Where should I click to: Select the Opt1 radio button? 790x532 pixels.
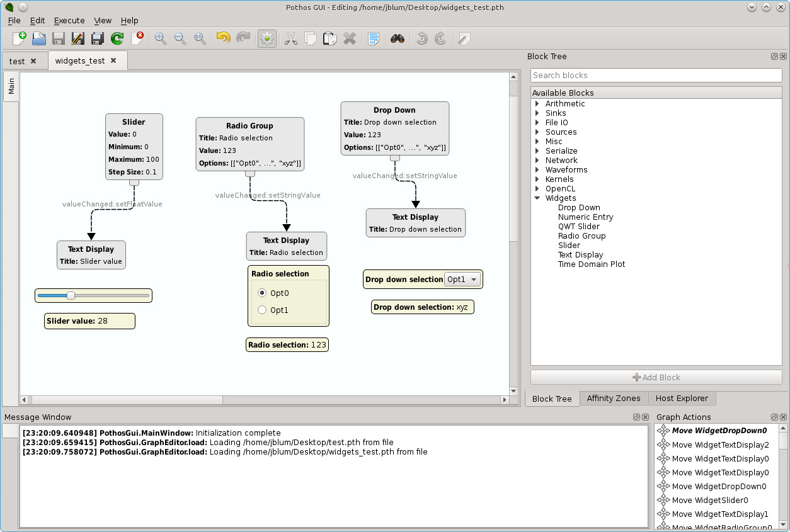262,310
